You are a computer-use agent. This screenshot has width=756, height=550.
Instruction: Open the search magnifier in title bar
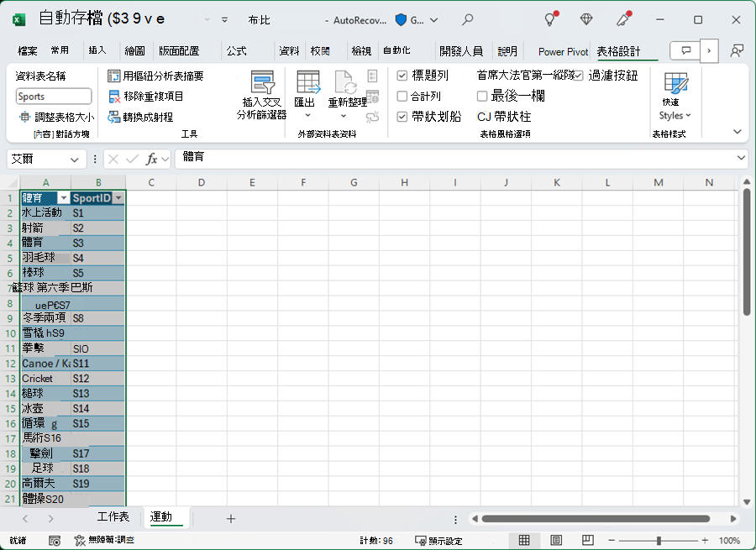pyautogui.click(x=467, y=20)
